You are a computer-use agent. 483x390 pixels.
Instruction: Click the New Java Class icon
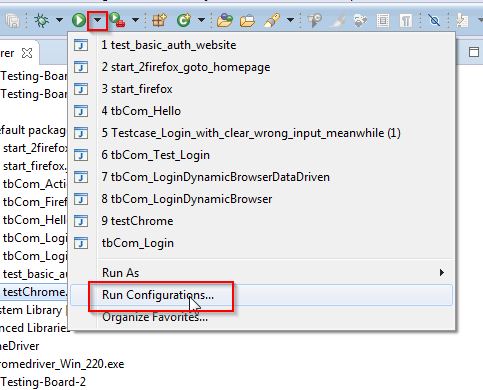[x=184, y=20]
